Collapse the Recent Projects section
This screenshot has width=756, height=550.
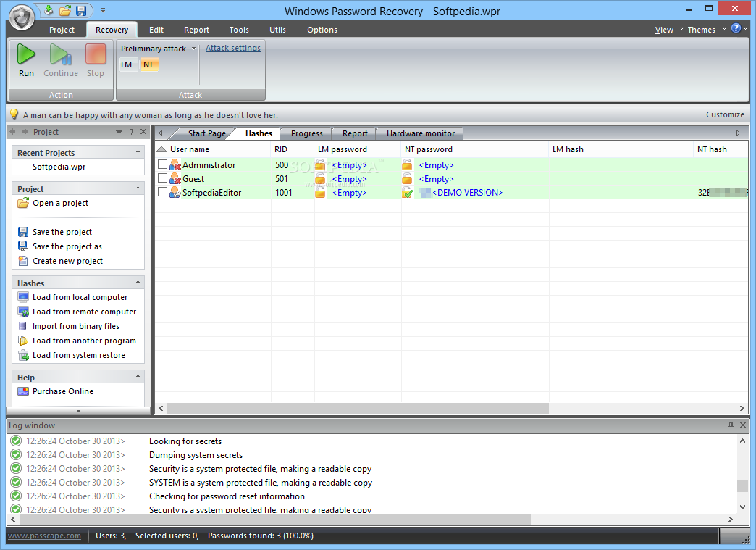click(x=138, y=151)
